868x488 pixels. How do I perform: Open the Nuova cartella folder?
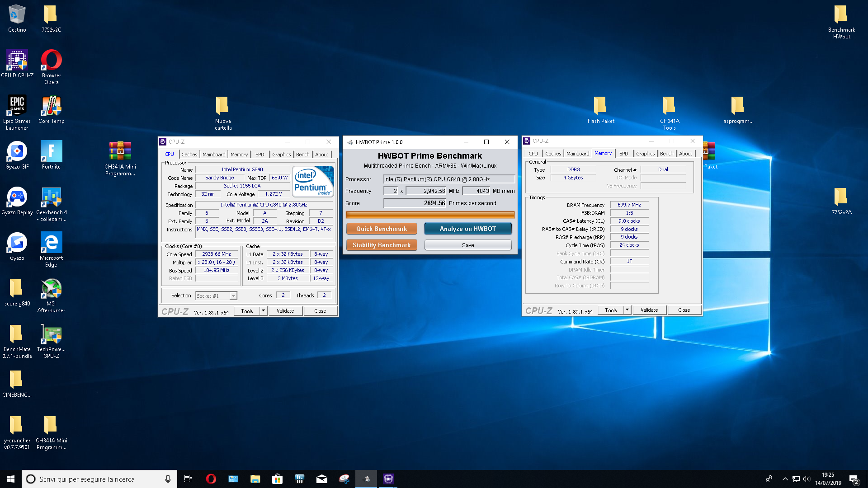[x=223, y=112]
